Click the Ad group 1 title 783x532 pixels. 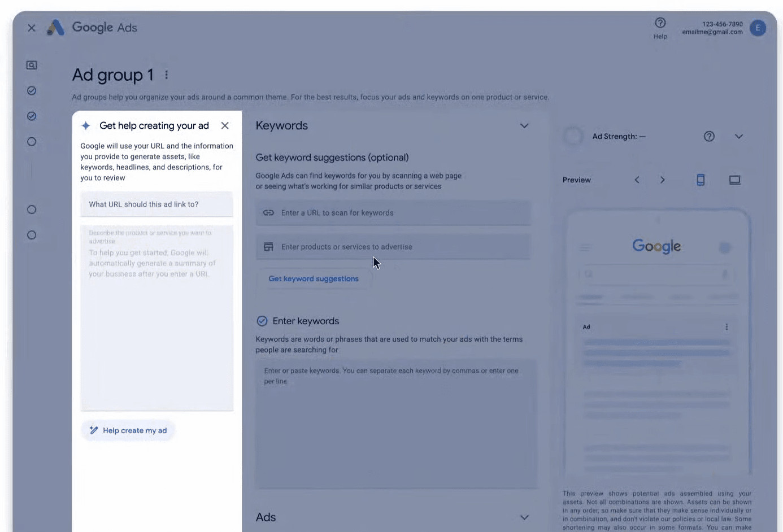coord(112,75)
